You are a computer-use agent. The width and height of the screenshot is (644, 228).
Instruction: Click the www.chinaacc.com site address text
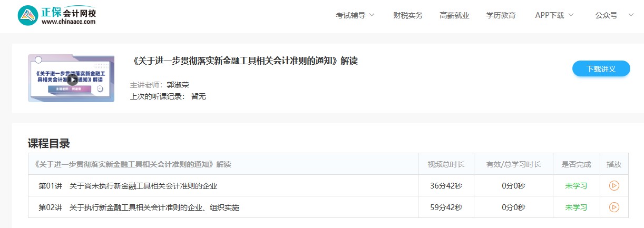click(x=69, y=22)
